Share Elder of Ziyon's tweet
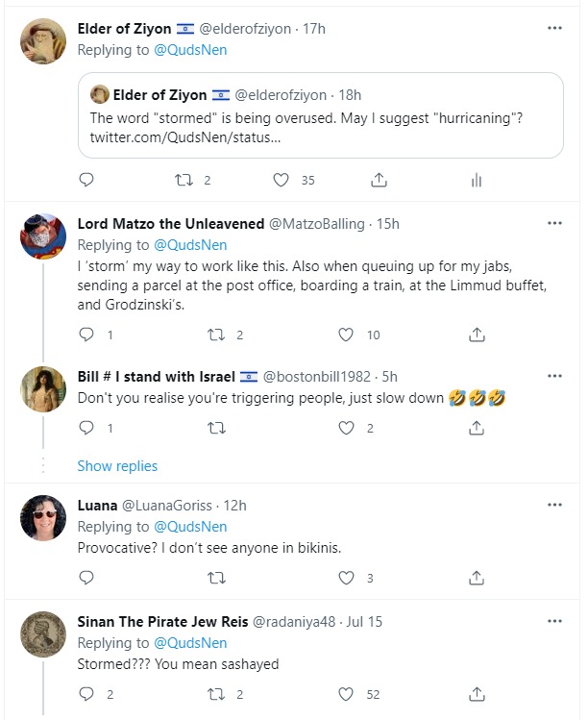The image size is (588, 720). pos(379,180)
